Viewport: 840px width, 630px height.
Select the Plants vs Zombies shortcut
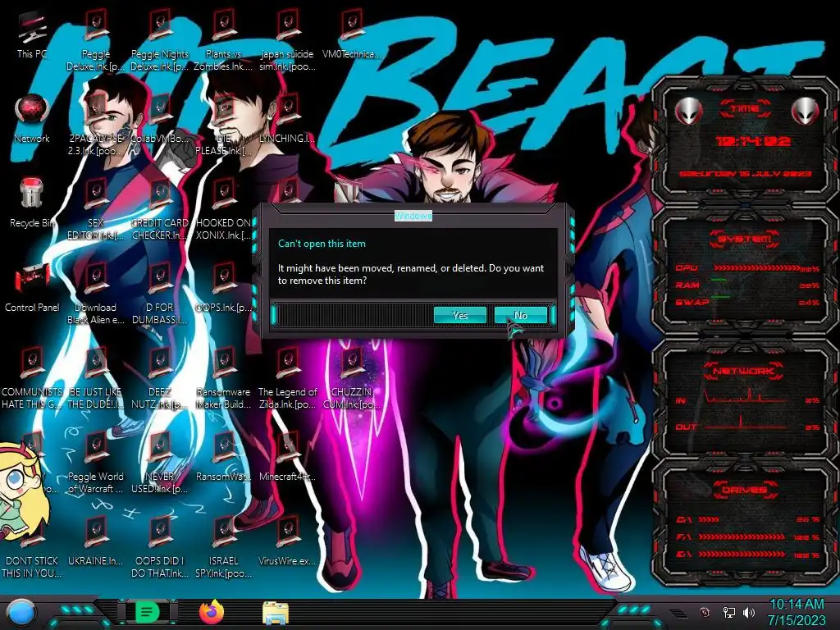[x=223, y=40]
